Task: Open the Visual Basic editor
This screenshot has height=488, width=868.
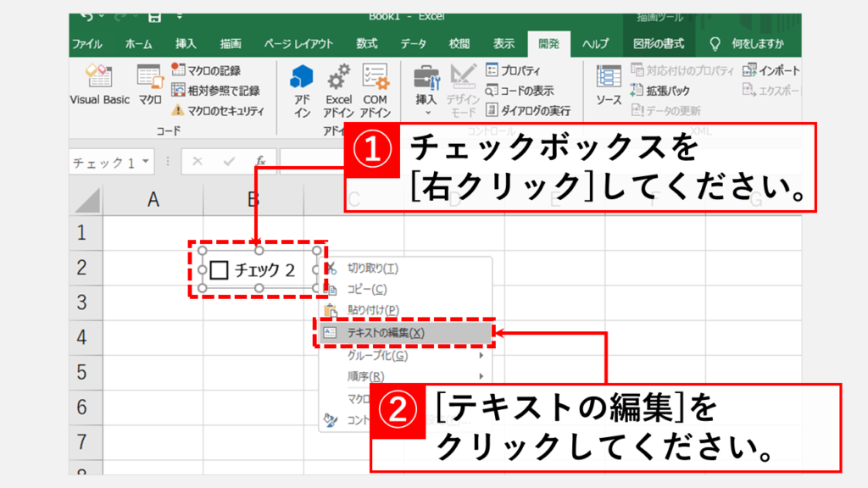Action: tap(99, 85)
